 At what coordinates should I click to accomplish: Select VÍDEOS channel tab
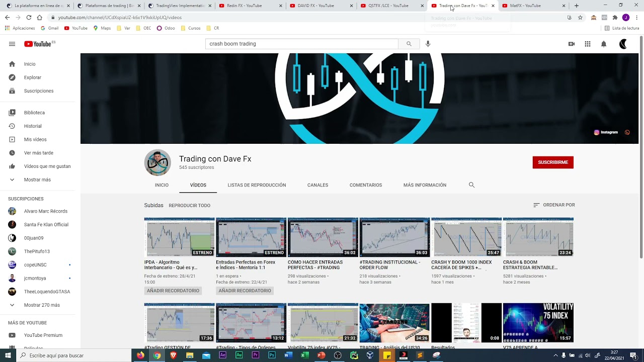[x=198, y=185]
